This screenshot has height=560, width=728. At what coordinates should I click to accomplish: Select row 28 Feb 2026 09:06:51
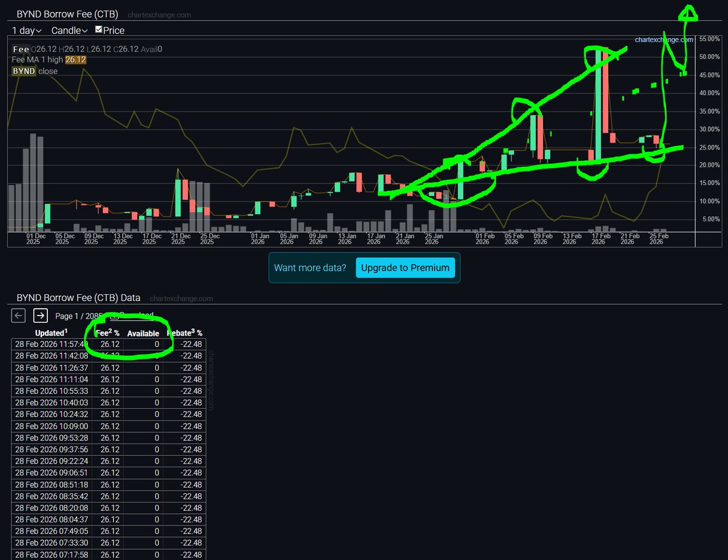click(109, 473)
